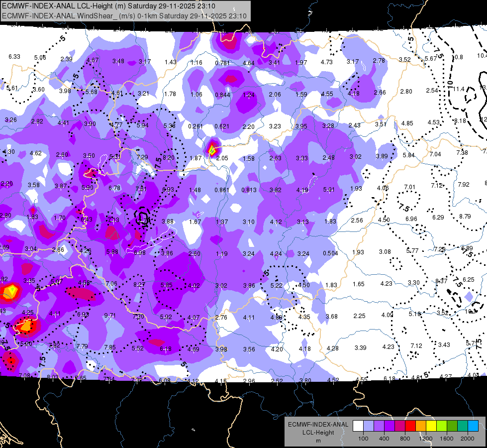
Task: Click legend scale value '1600'
Action: click(x=447, y=439)
